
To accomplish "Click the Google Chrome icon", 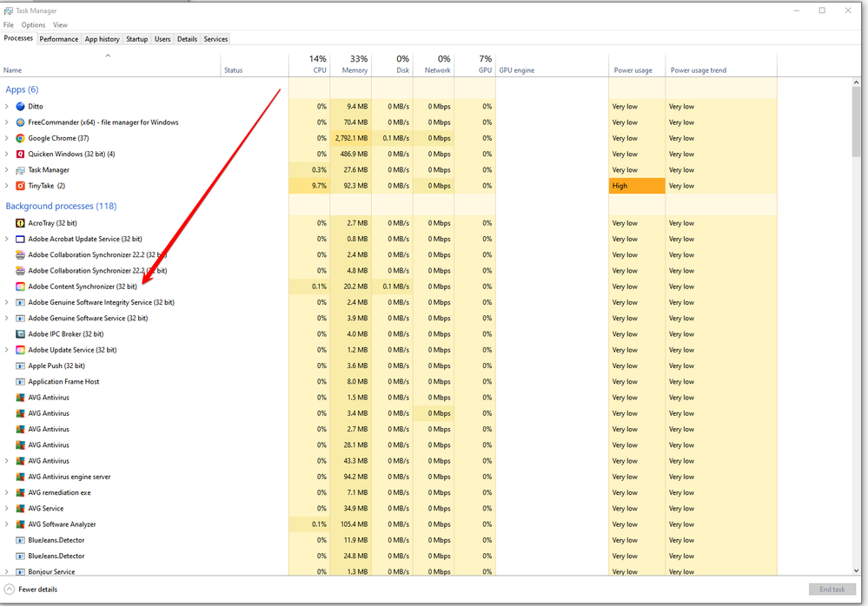I will point(21,138).
